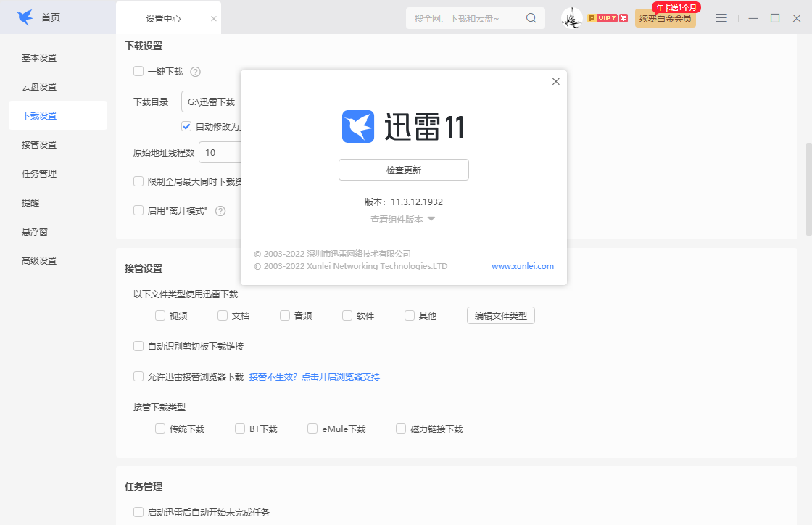The height and width of the screenshot is (525, 812).
Task: Select the 提醒 settings section
Action: (x=30, y=202)
